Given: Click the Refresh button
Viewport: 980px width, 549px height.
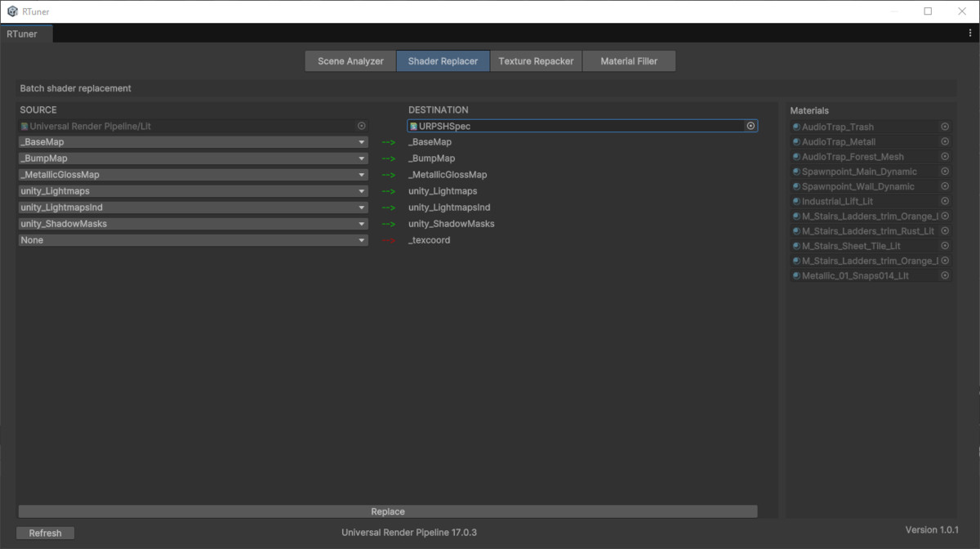Looking at the screenshot, I should coord(45,533).
